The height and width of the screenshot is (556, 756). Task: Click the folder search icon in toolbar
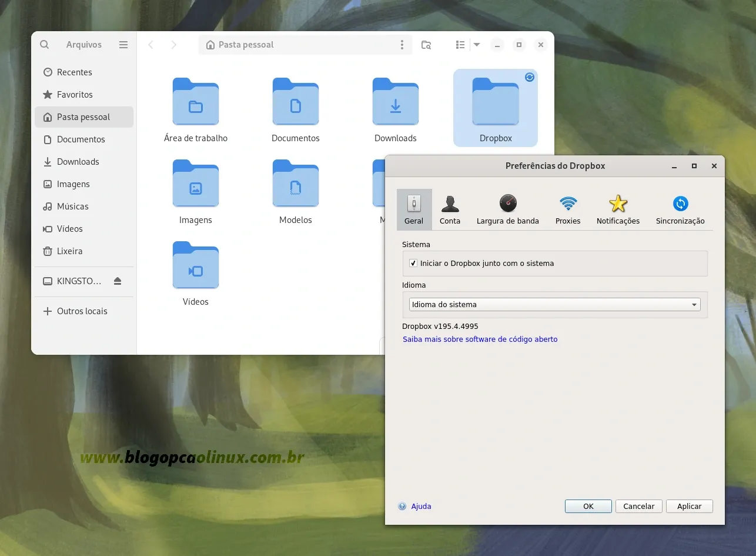tap(426, 45)
